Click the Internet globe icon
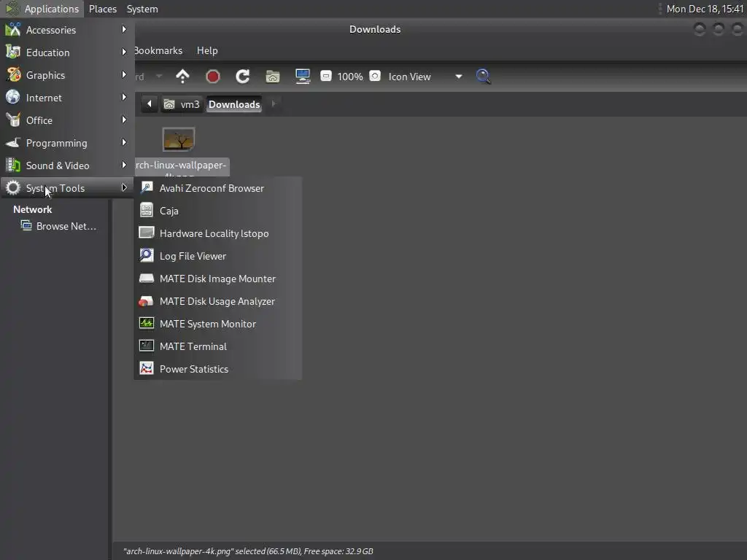 point(13,97)
